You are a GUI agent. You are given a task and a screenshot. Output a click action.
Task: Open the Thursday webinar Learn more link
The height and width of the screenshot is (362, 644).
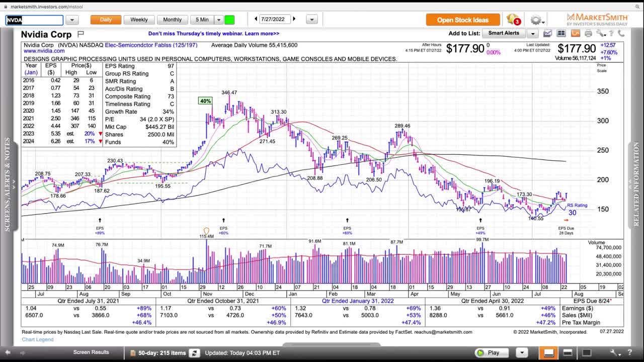pyautogui.click(x=214, y=34)
